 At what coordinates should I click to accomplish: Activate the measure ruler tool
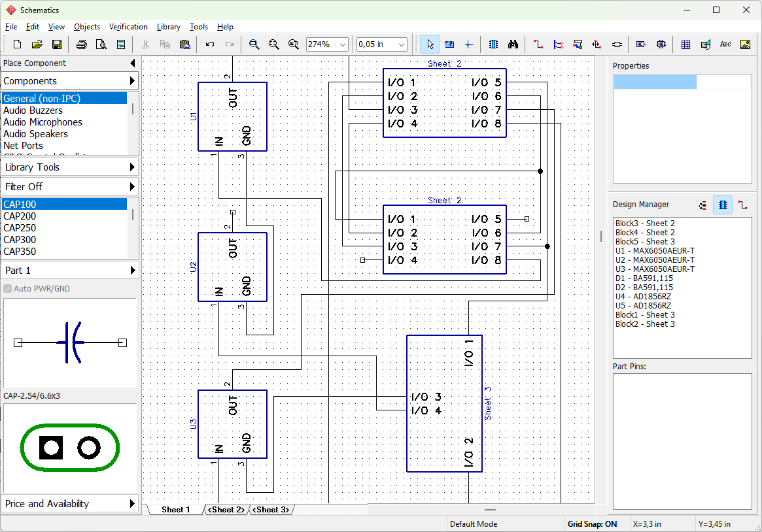[449, 44]
